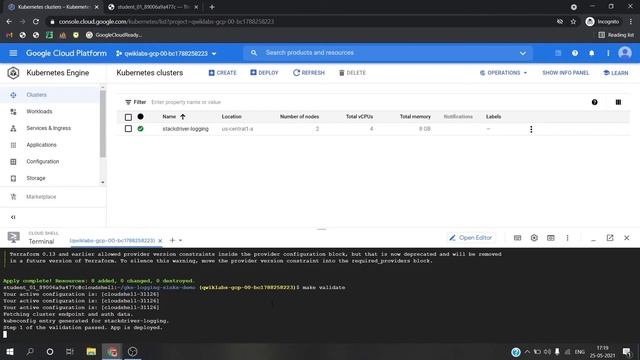
Task: Open the Google Cloud navigation hamburger menu
Action: click(x=13, y=53)
